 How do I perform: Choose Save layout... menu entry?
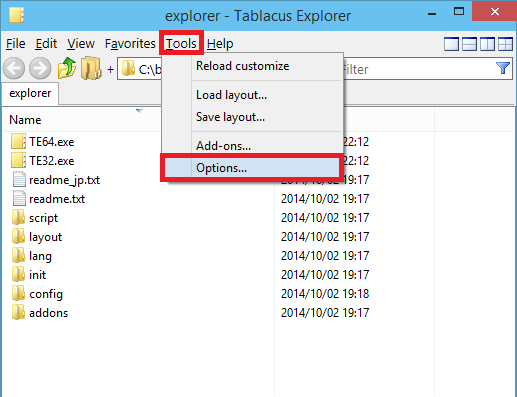(252, 117)
